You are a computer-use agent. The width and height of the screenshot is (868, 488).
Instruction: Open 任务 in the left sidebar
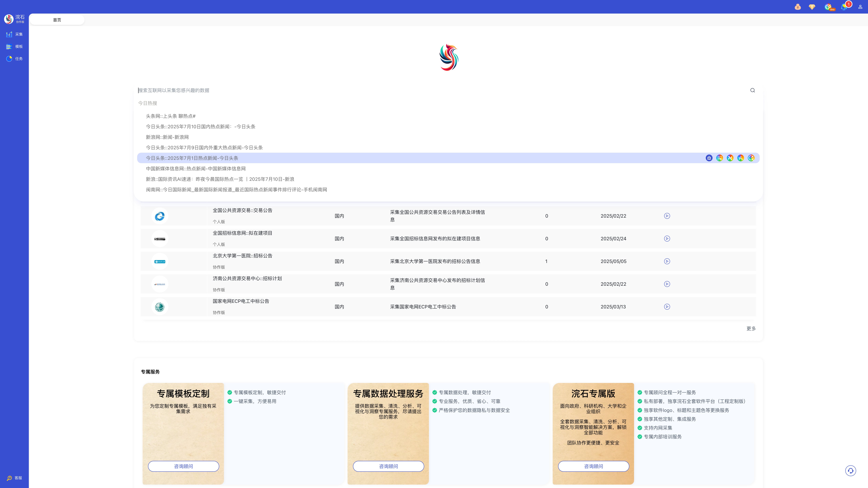click(14, 59)
